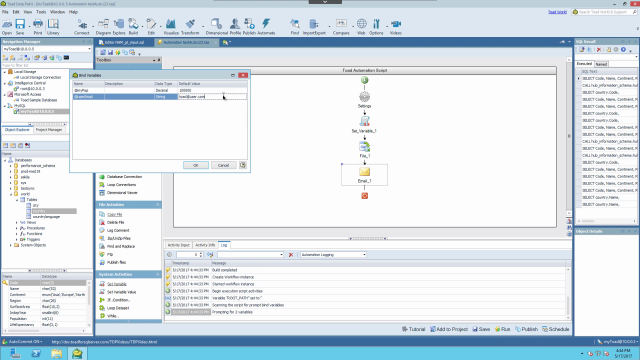
Task: Open the Visualize chart tool
Action: pos(171,27)
